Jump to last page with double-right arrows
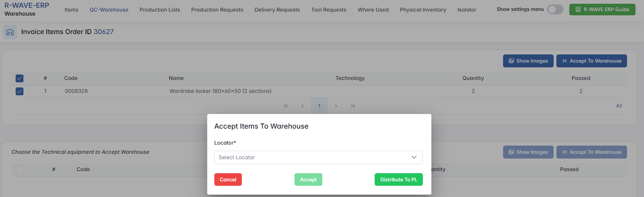644x197 pixels. coord(353,106)
